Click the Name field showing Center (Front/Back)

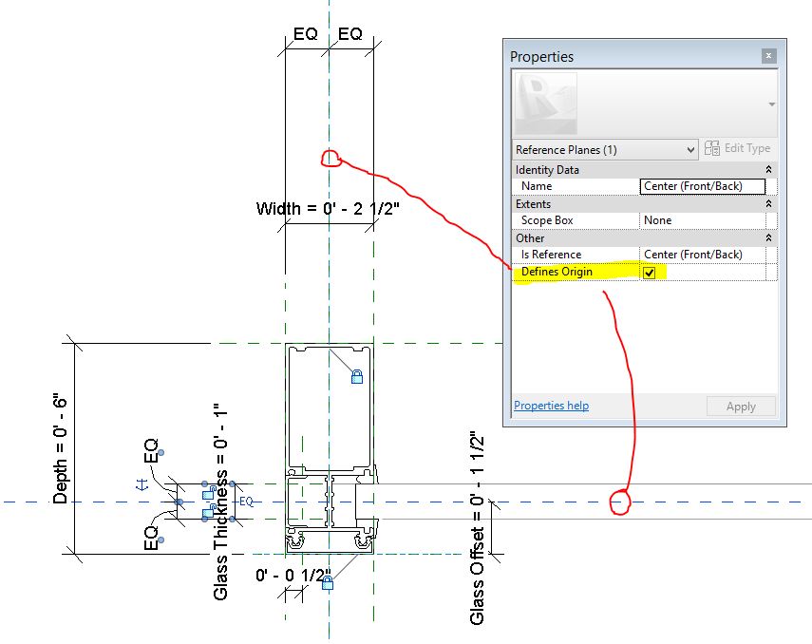click(702, 186)
